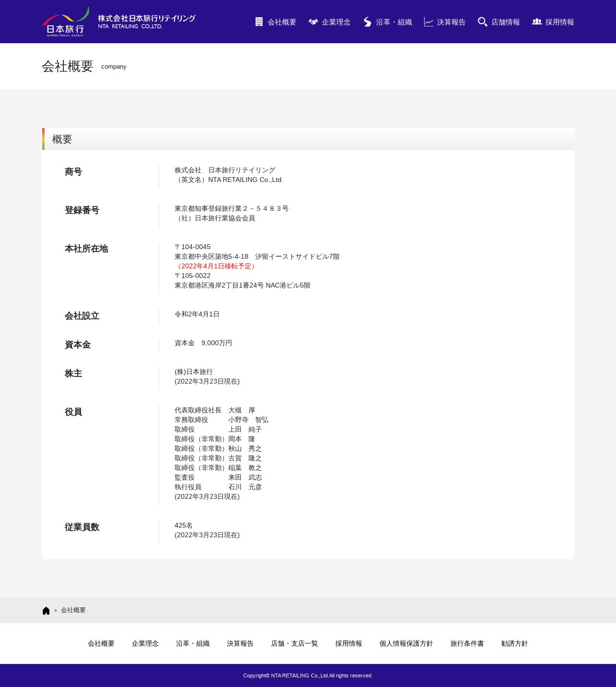Open 採用情報 in the top navigation

560,22
